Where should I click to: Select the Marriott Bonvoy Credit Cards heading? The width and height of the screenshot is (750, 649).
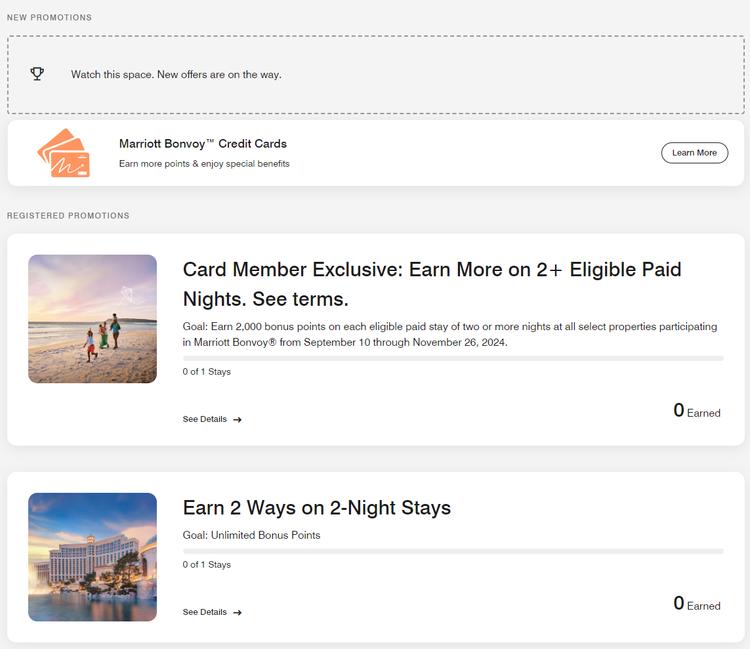(x=203, y=144)
